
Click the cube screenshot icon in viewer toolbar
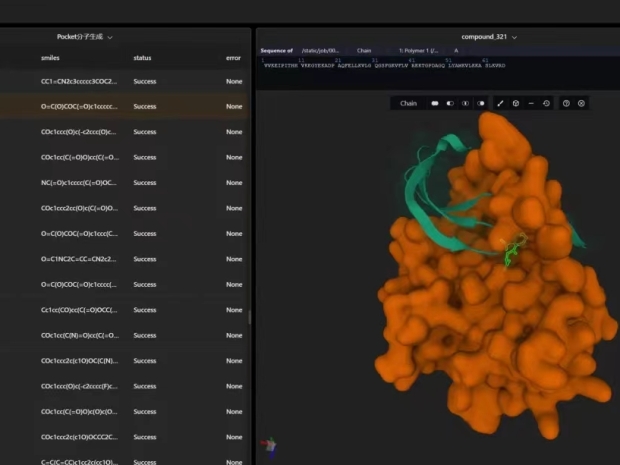pos(516,103)
